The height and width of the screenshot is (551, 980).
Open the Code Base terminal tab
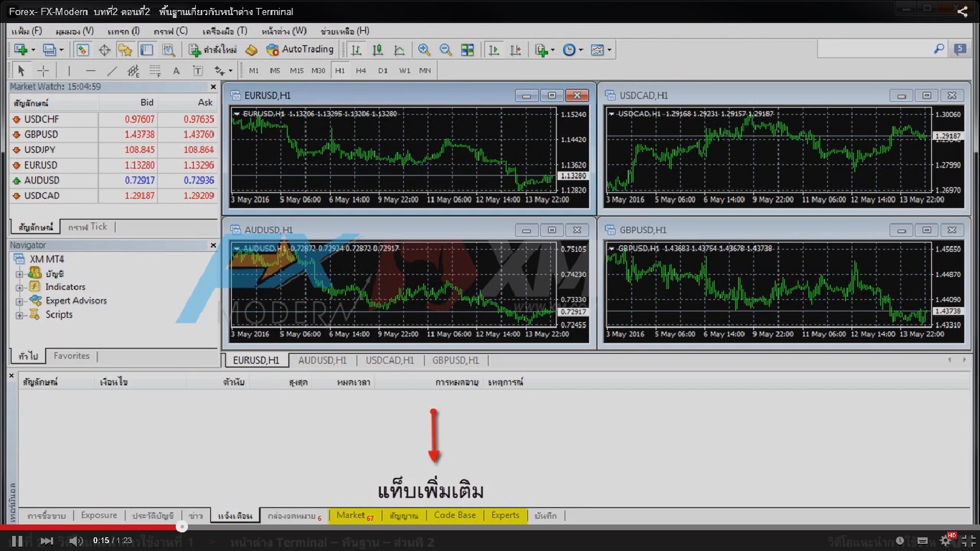(x=455, y=515)
